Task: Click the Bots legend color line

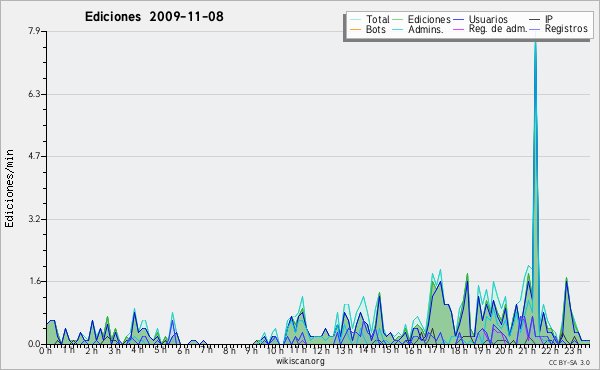Action: click(x=355, y=29)
